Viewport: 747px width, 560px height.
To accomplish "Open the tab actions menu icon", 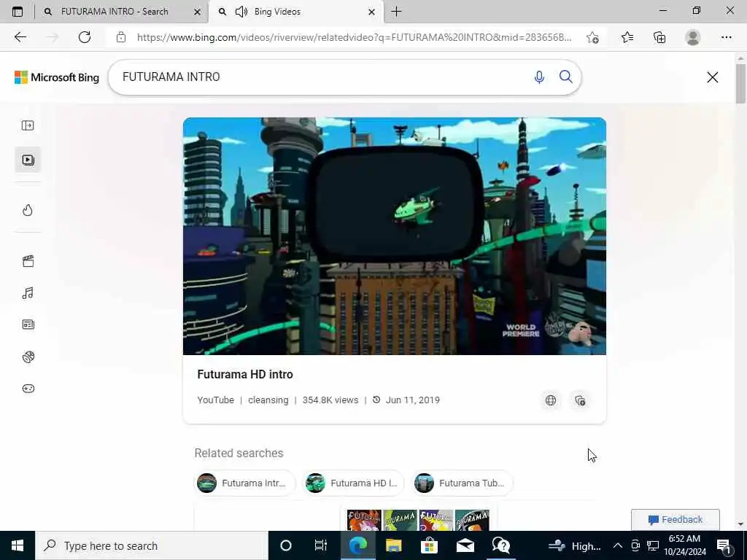I will [x=18, y=12].
